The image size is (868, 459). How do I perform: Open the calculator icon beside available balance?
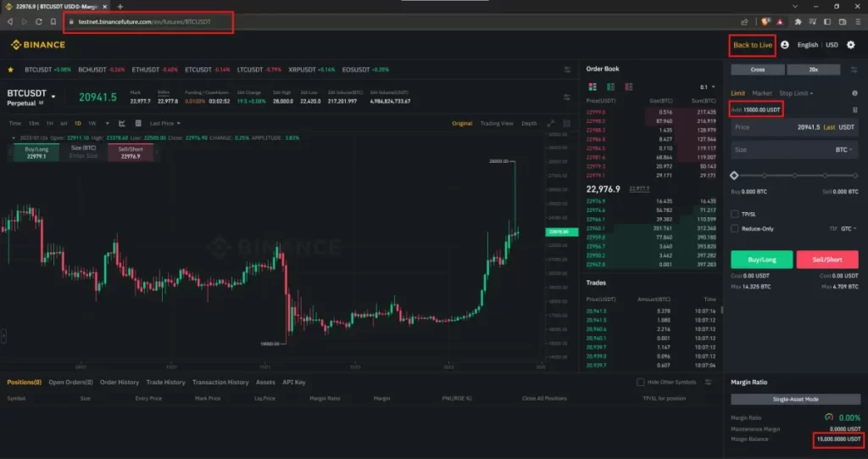click(x=855, y=109)
